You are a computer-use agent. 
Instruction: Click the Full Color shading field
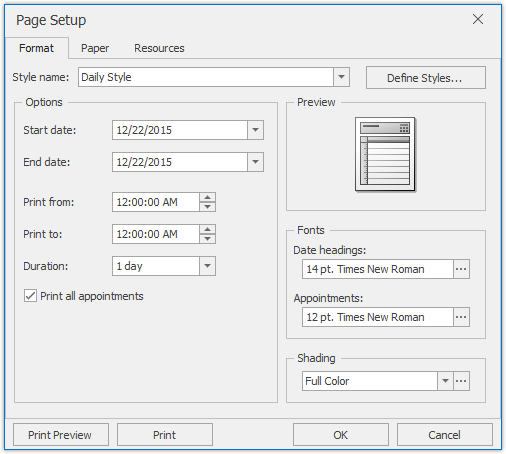pos(370,381)
